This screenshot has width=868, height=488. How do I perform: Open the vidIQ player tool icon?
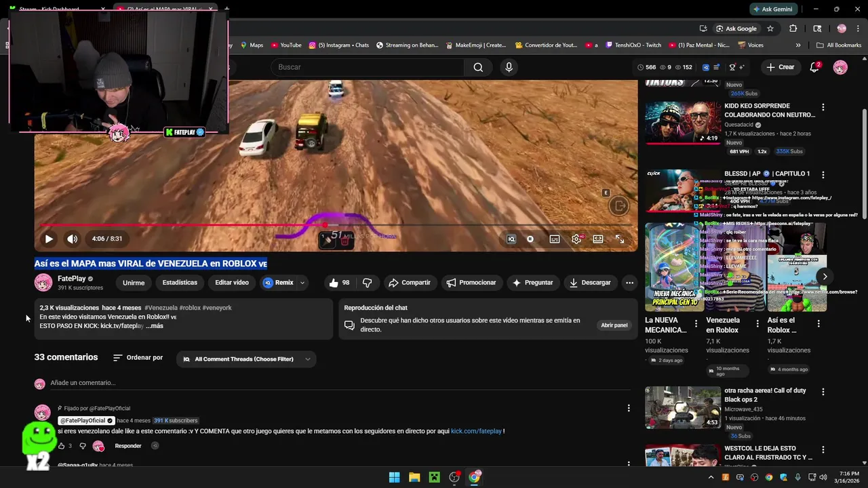tap(511, 239)
